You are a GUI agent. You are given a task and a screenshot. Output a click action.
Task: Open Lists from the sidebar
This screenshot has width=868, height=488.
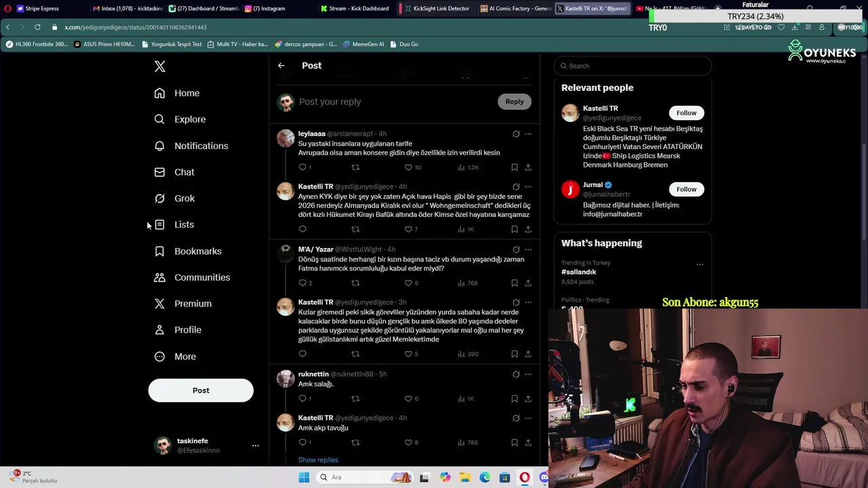pos(174,224)
